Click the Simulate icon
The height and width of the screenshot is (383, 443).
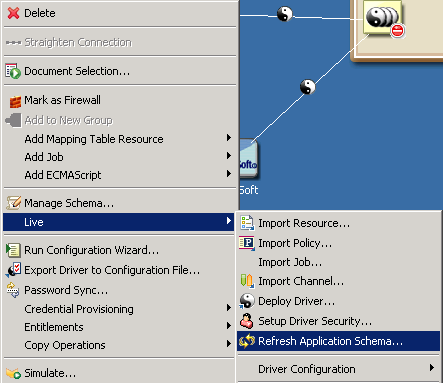tap(13, 373)
